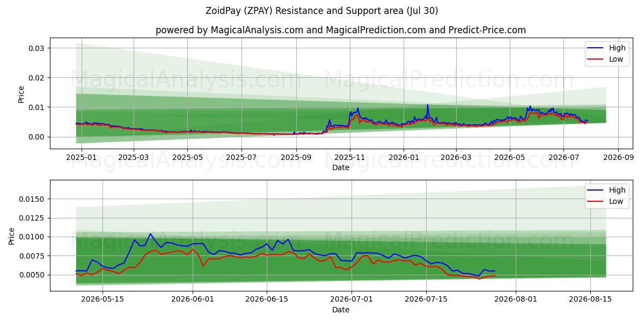Click the "2025-11" x-axis tick label
This screenshot has height=322, width=644.
(350, 158)
